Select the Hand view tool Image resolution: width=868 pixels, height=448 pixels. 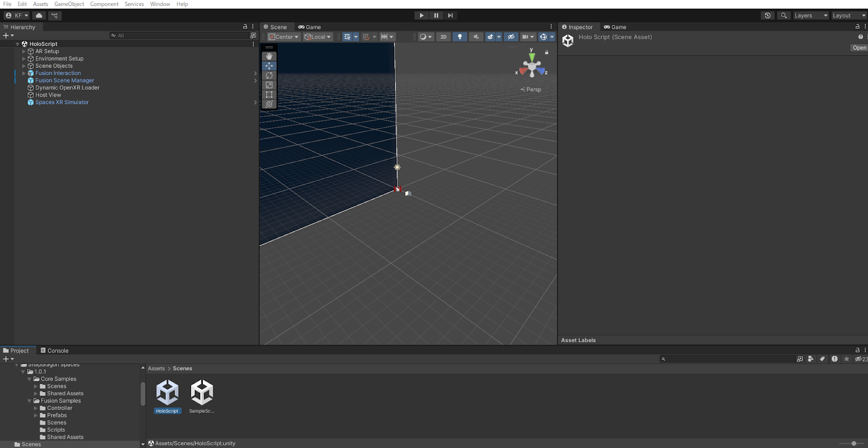tap(269, 56)
